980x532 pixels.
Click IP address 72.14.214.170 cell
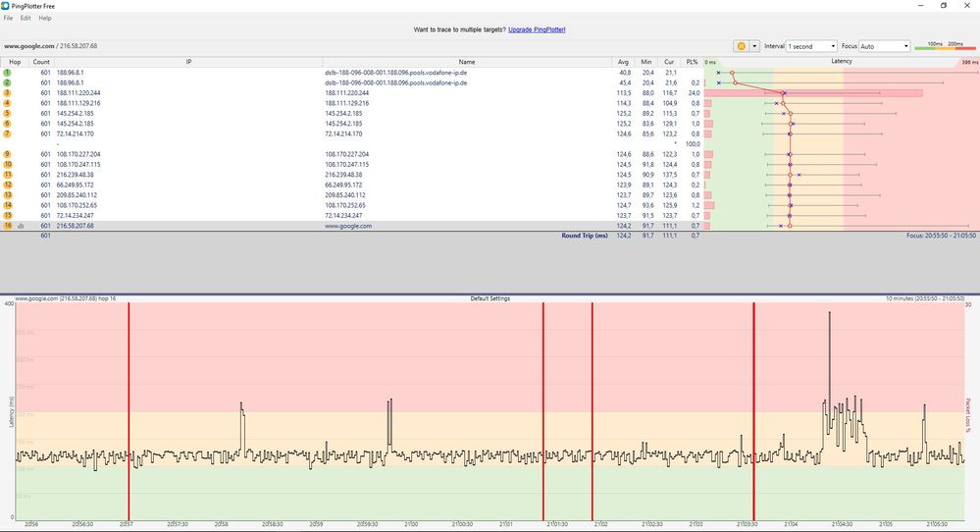tap(75, 133)
